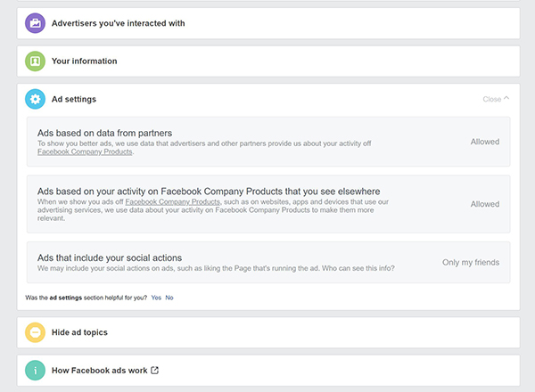The image size is (535, 392).
Task: Expand the Hide ad topics section
Action: (268, 332)
